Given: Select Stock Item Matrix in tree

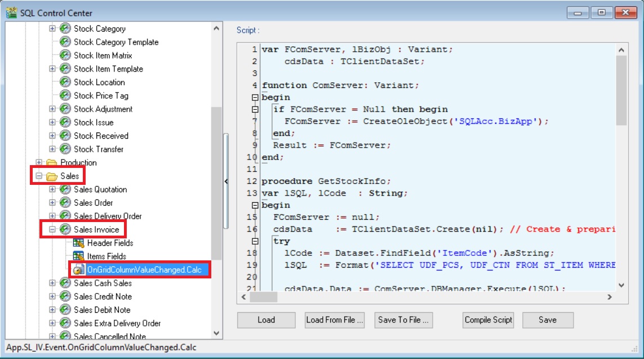Looking at the screenshot, I should [103, 55].
